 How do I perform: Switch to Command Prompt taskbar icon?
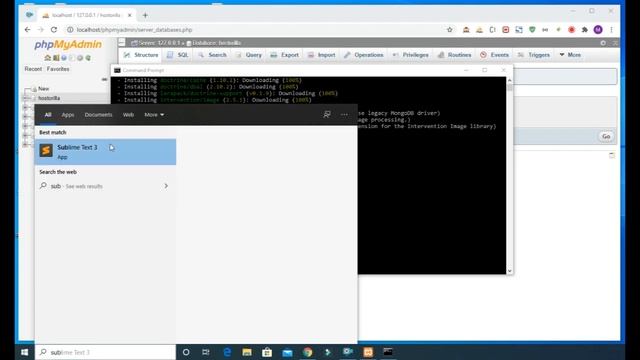click(388, 351)
